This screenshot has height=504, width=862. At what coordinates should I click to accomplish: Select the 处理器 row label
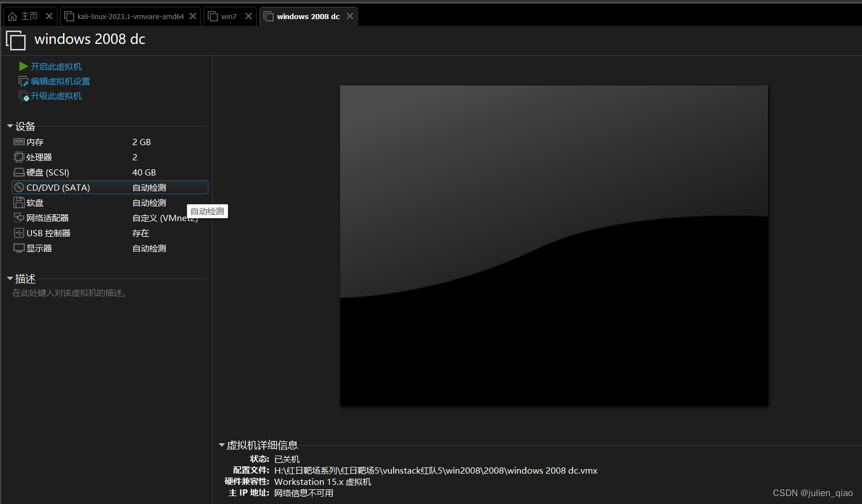pos(39,157)
